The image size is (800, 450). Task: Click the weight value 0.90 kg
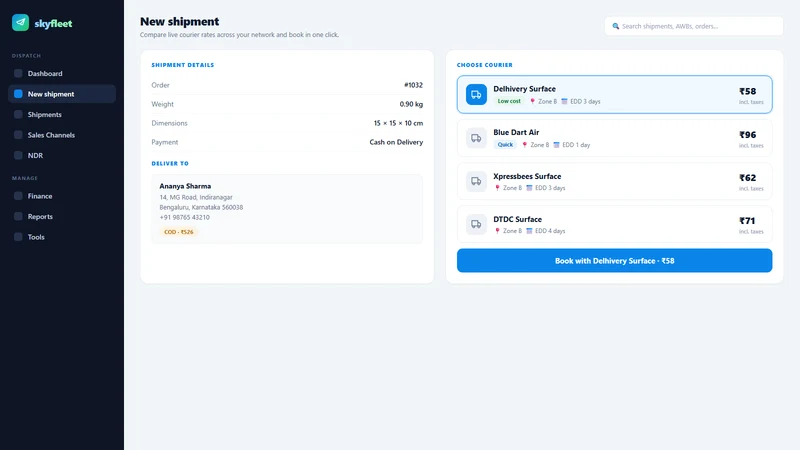(411, 104)
